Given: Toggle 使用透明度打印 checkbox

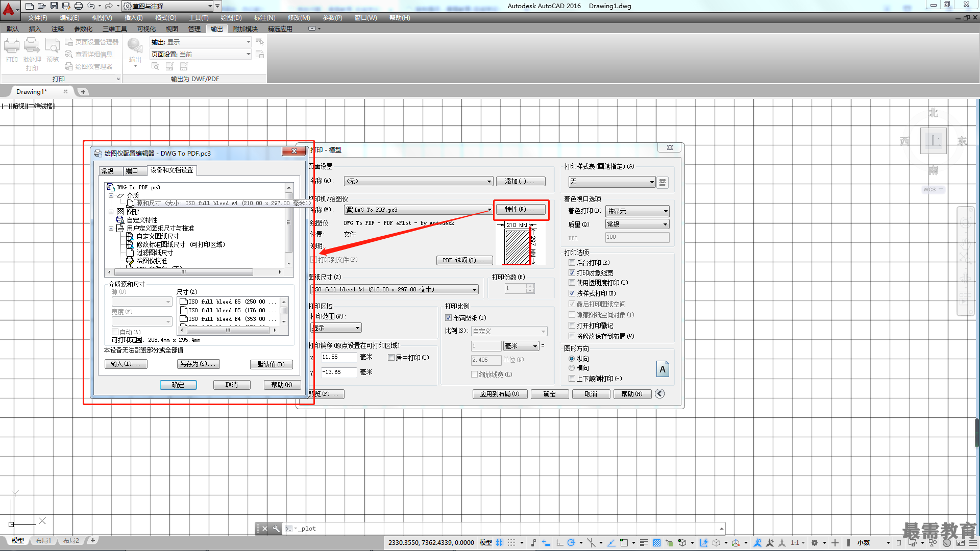Looking at the screenshot, I should pos(572,283).
